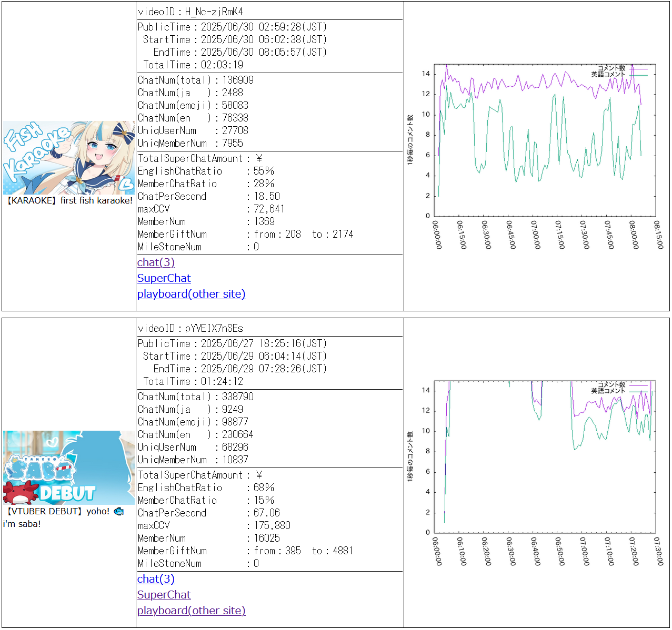
Task: Select the videoID H_Nc-zjRmK4 text
Action: [190, 12]
